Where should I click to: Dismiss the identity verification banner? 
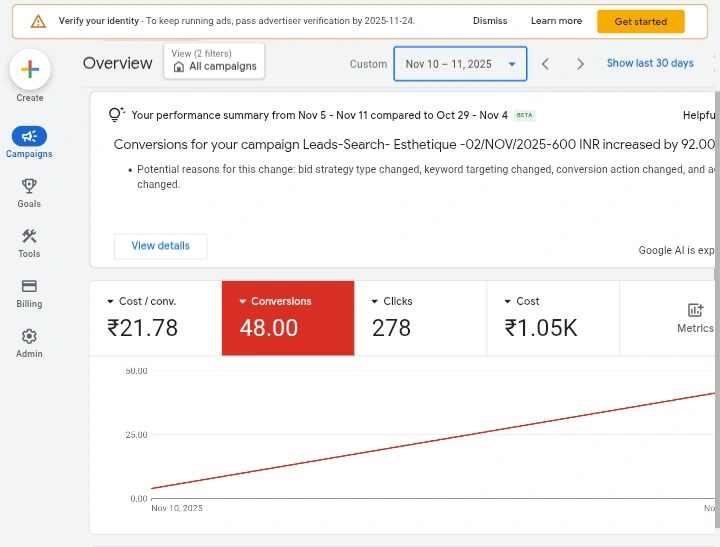pyautogui.click(x=490, y=21)
